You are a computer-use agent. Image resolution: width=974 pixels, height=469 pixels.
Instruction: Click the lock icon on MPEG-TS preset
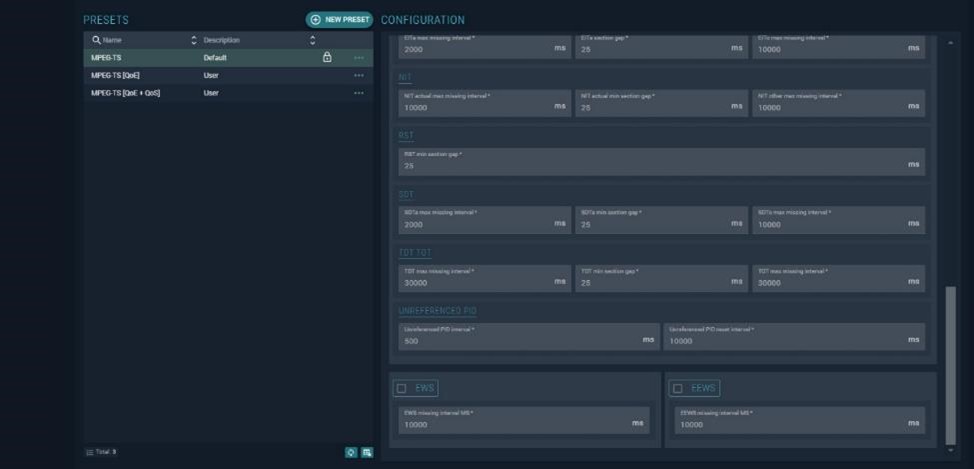(x=327, y=58)
